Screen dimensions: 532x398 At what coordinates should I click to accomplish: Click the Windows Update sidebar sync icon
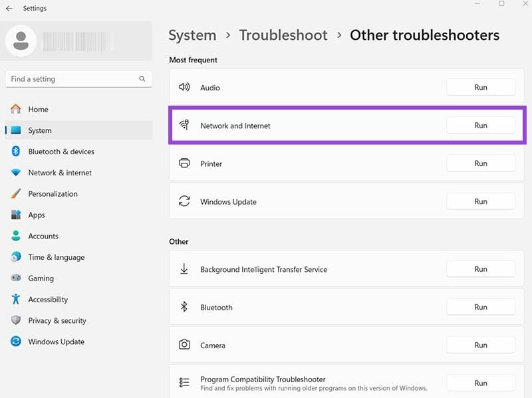tap(15, 342)
